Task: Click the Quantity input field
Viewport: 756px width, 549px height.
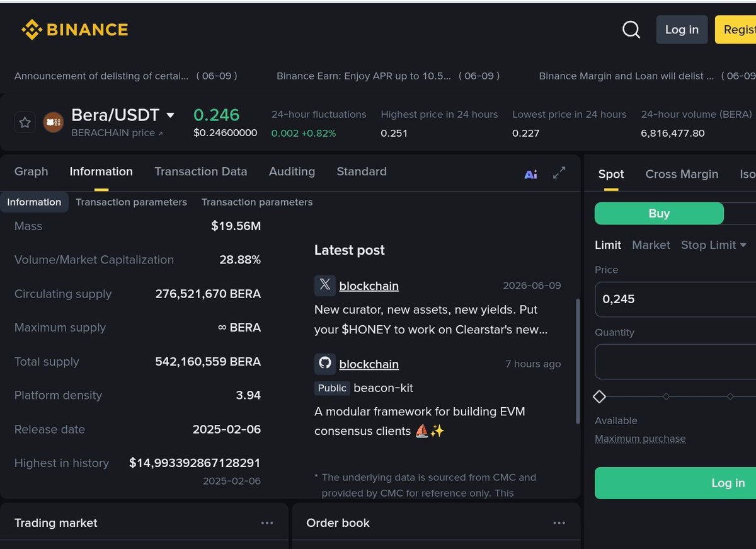Action: pyautogui.click(x=675, y=362)
